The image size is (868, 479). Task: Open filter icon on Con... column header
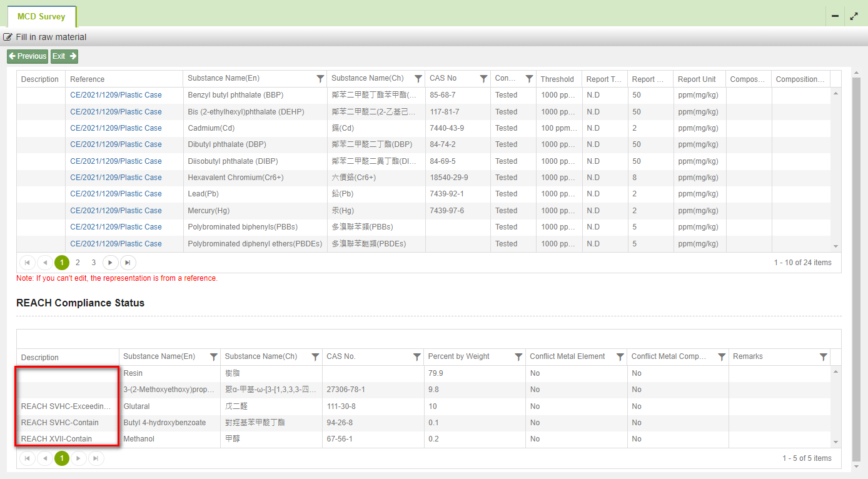[x=529, y=79]
